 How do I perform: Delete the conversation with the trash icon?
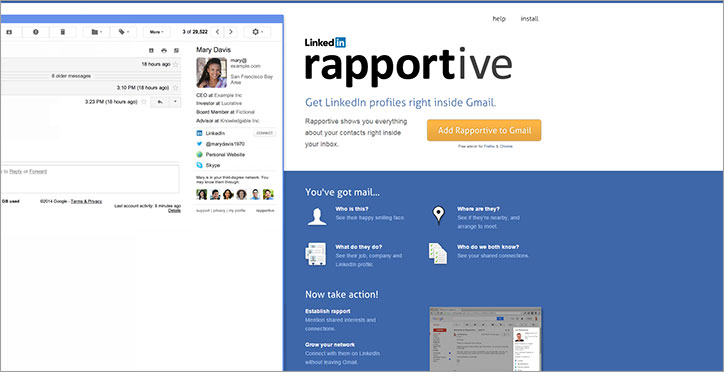63,32
